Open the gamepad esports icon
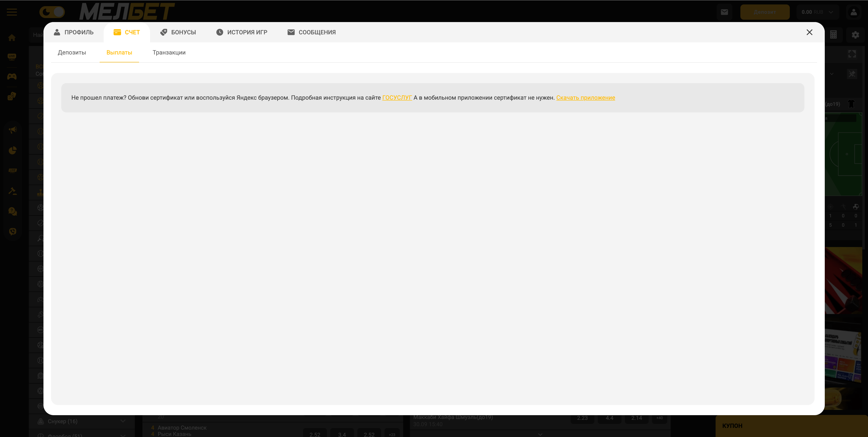Image resolution: width=868 pixels, height=437 pixels. (x=12, y=77)
